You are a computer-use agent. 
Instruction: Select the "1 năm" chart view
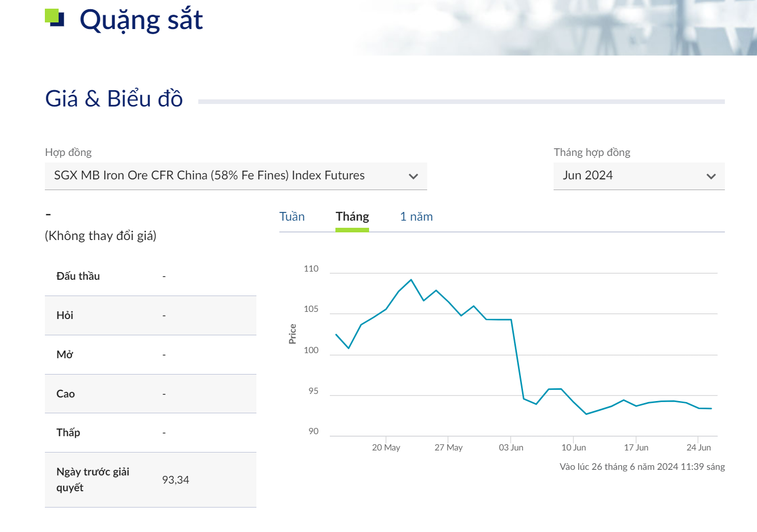pyautogui.click(x=416, y=216)
